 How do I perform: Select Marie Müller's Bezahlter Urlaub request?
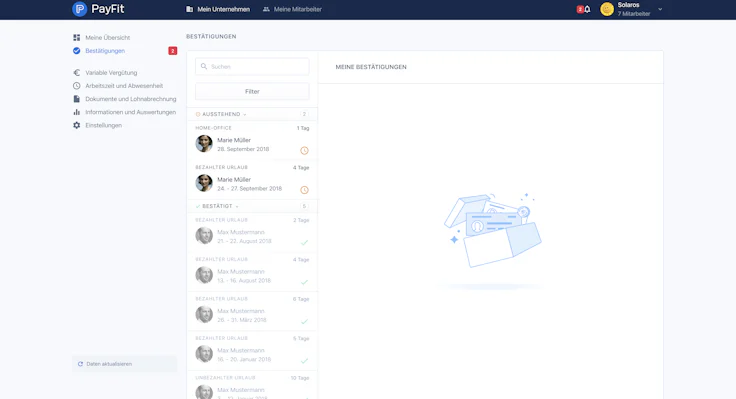252,180
